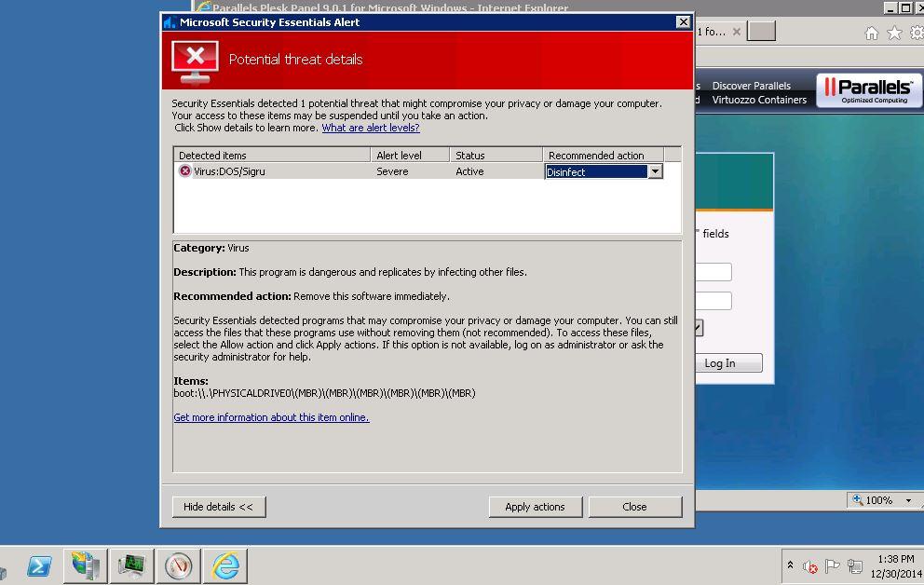924x585 pixels.
Task: Open Internet Explorer Home icon
Action: pyautogui.click(x=872, y=33)
